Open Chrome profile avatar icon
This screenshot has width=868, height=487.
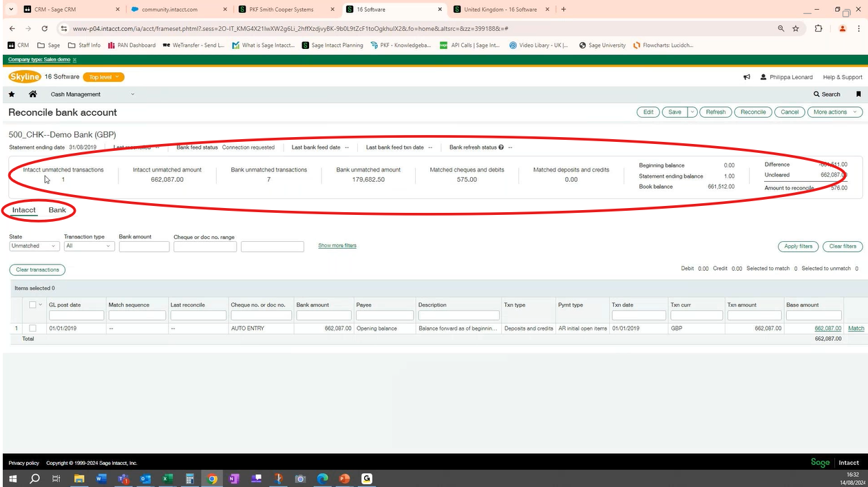pos(842,29)
